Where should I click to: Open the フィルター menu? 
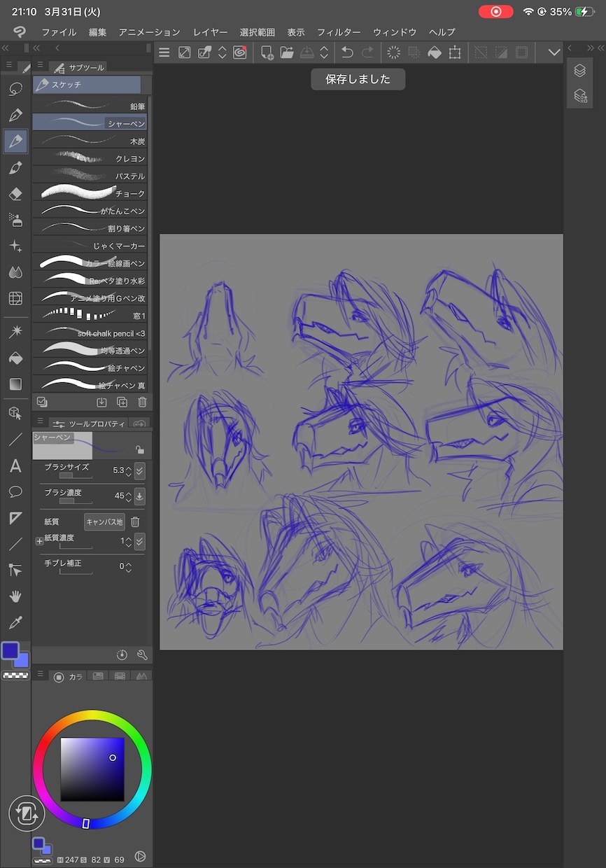coord(339,32)
